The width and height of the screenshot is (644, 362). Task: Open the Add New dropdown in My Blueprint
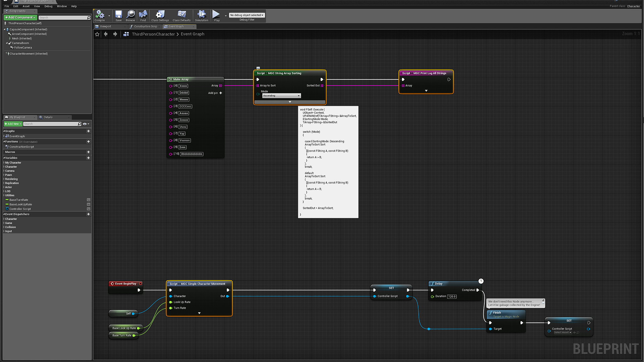[x=13, y=124]
